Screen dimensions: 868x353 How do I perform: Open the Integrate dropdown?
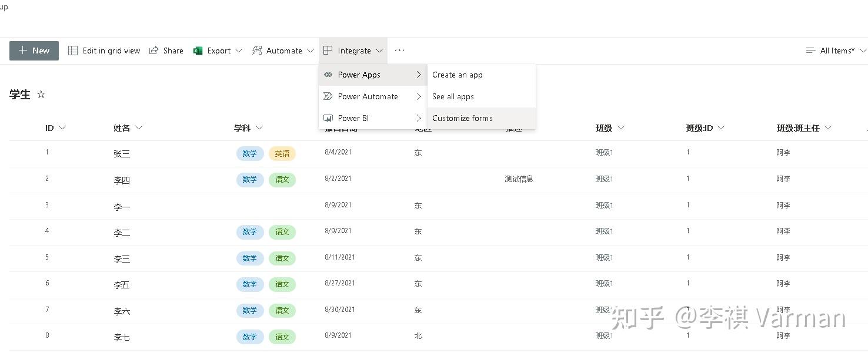coord(353,51)
